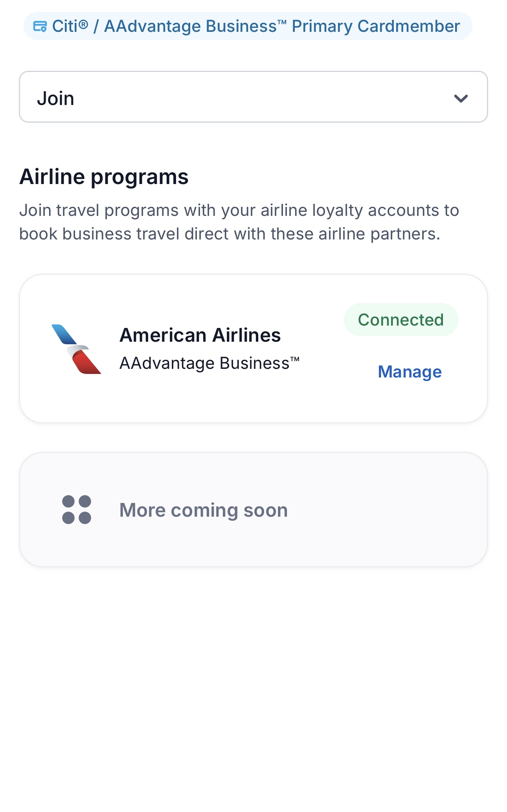Tap the "More coming soon" label
Screen dimensions: 507x812
[204, 510]
